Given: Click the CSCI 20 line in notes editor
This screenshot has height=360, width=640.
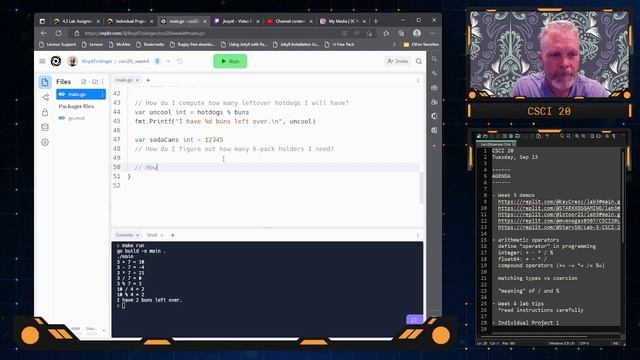Looking at the screenshot, I should (x=503, y=151).
